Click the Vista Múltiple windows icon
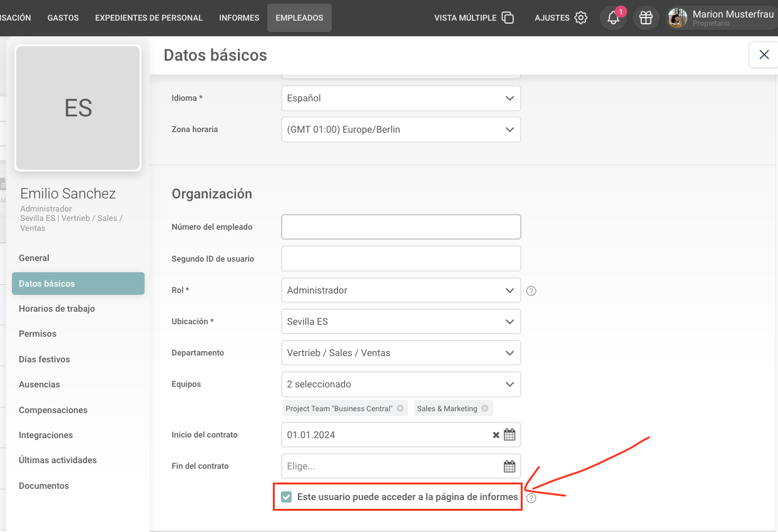The height and width of the screenshot is (532, 778). pyautogui.click(x=508, y=18)
